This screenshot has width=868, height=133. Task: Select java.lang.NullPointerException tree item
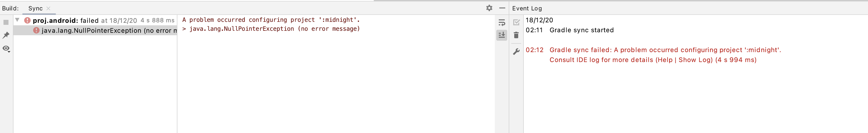tap(95, 31)
